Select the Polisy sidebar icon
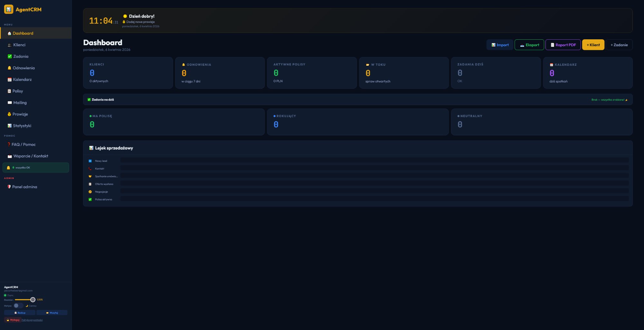Image resolution: width=644 pixels, height=330 pixels. pos(18,91)
